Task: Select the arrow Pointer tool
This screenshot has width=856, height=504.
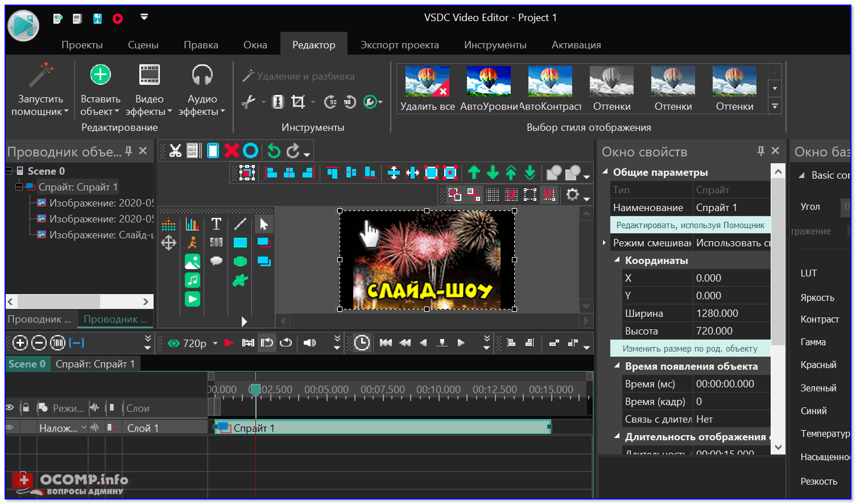Action: click(264, 224)
